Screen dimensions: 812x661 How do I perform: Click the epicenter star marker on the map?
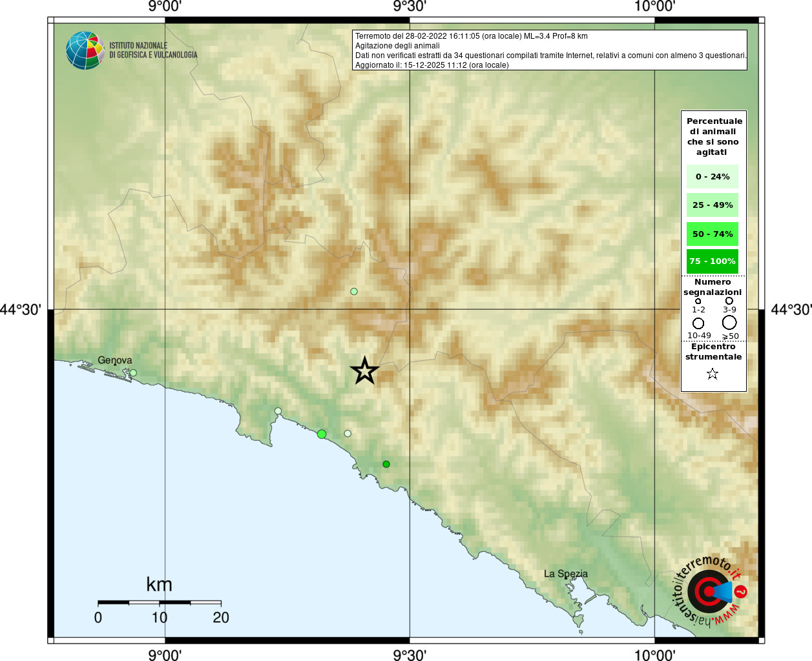tap(364, 371)
